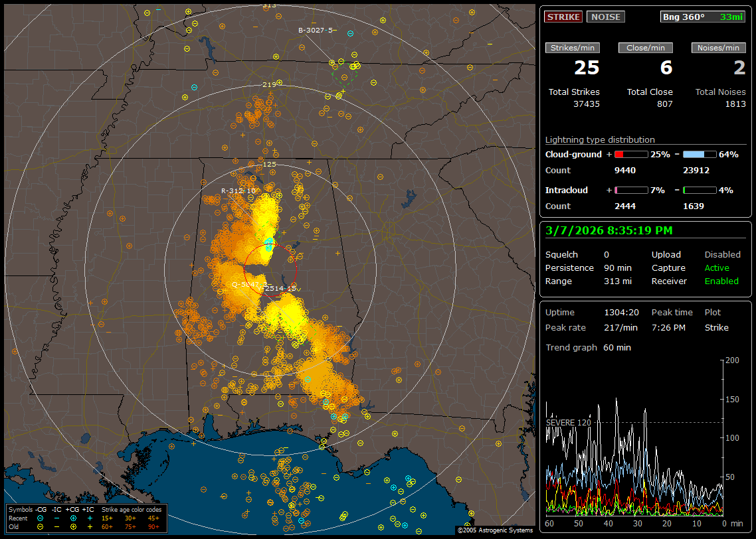This screenshot has width=756, height=539.
Task: Click the old positive cloud-ground legend symbol
Action: 72,526
